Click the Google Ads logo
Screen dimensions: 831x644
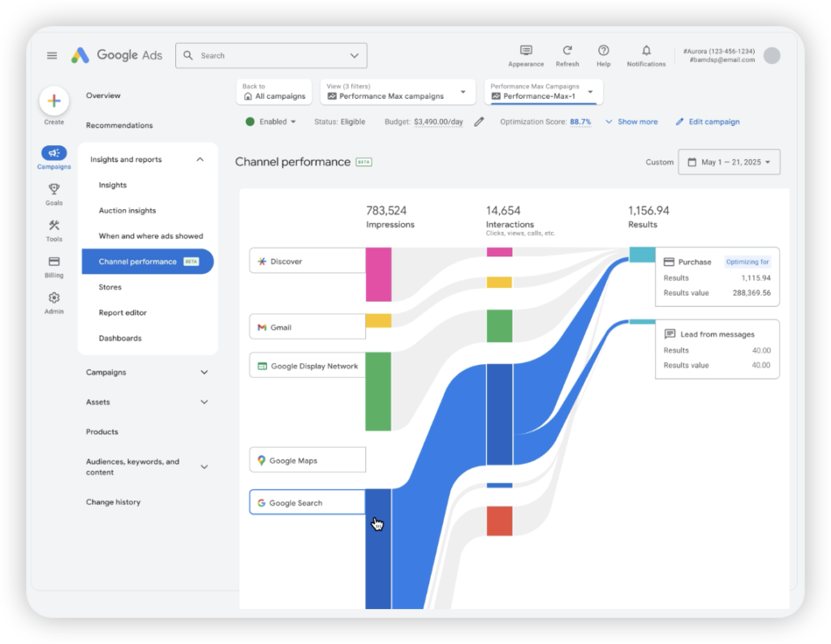point(117,55)
